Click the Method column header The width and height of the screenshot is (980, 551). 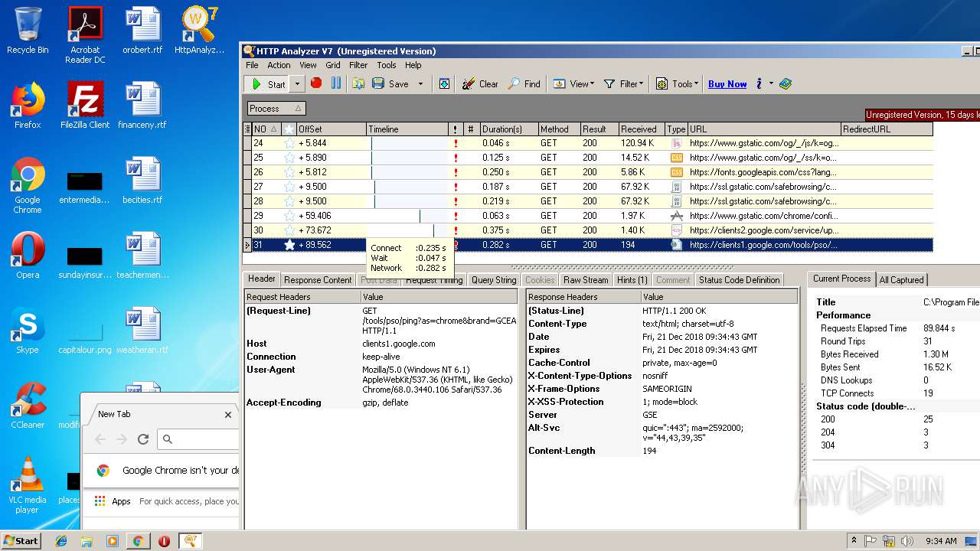559,129
